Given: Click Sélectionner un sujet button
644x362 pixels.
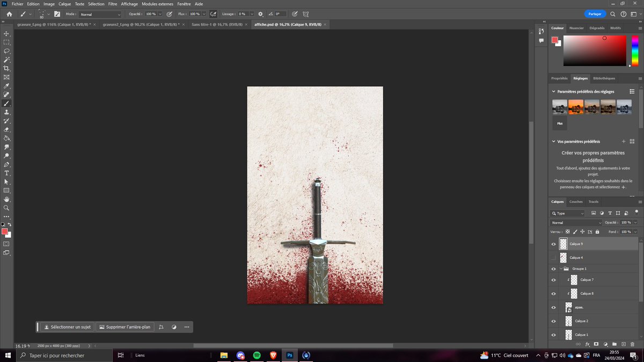Looking at the screenshot, I should pyautogui.click(x=68, y=327).
